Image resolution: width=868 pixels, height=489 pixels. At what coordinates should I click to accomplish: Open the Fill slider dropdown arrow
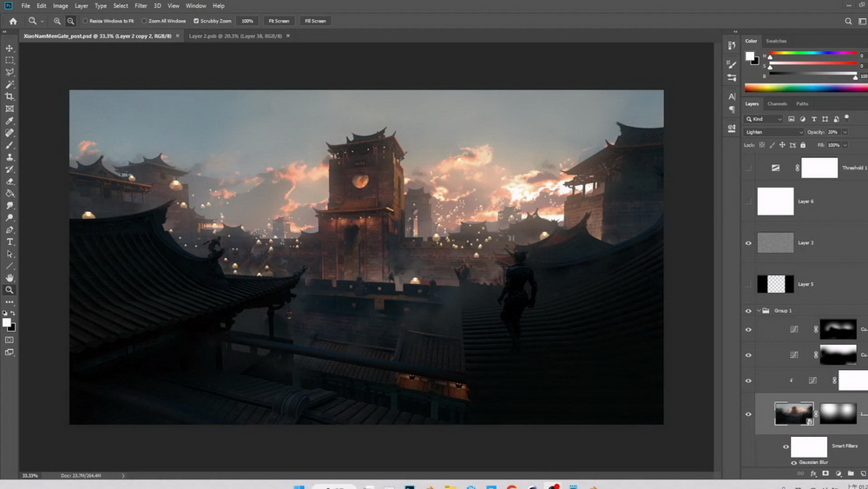click(845, 145)
